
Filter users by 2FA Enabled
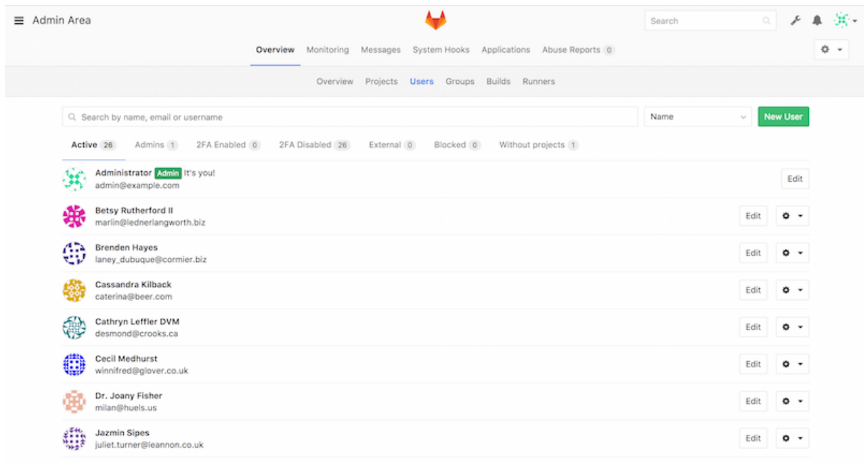click(x=228, y=145)
